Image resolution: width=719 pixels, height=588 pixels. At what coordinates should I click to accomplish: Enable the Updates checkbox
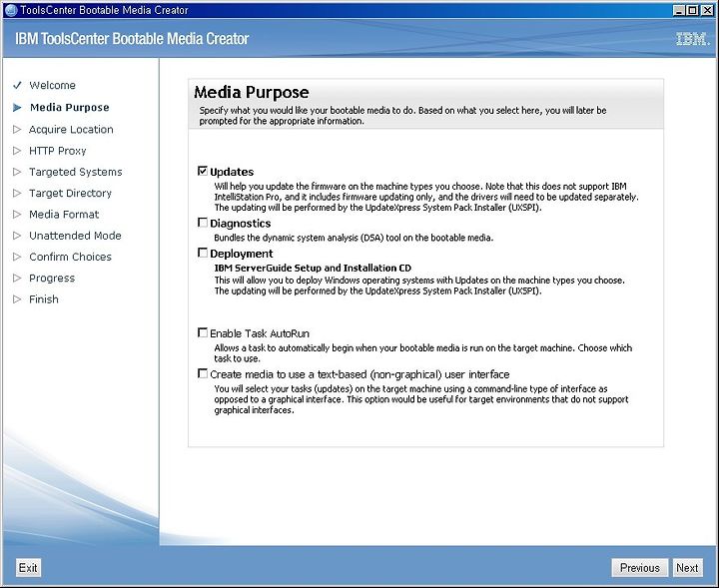202,171
